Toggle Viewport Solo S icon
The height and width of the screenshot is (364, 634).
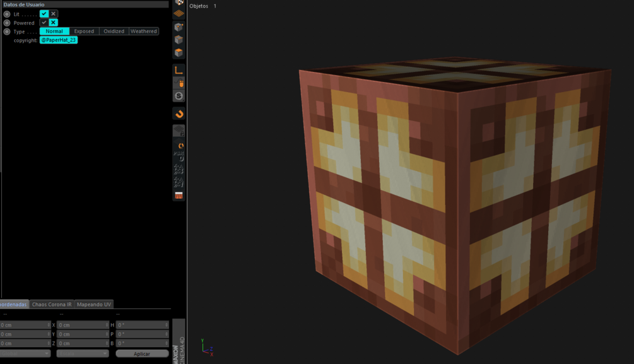179,96
